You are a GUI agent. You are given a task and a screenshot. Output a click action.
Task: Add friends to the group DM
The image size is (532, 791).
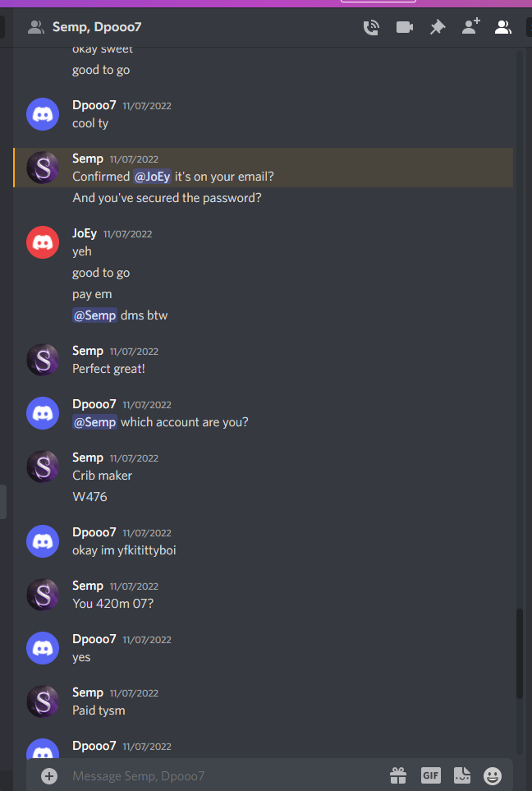pyautogui.click(x=471, y=26)
